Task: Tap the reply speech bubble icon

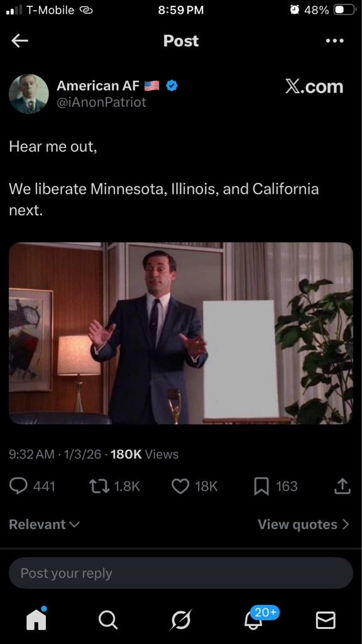Action: [x=18, y=486]
